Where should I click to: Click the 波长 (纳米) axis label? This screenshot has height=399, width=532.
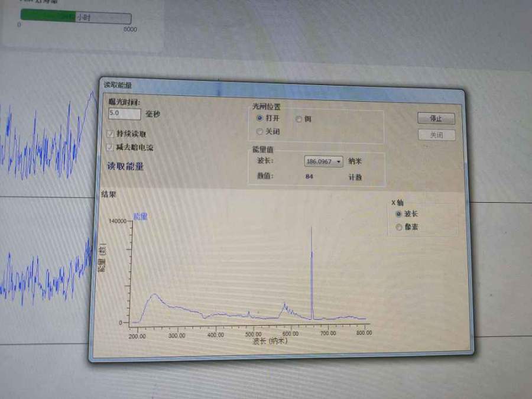tap(270, 340)
